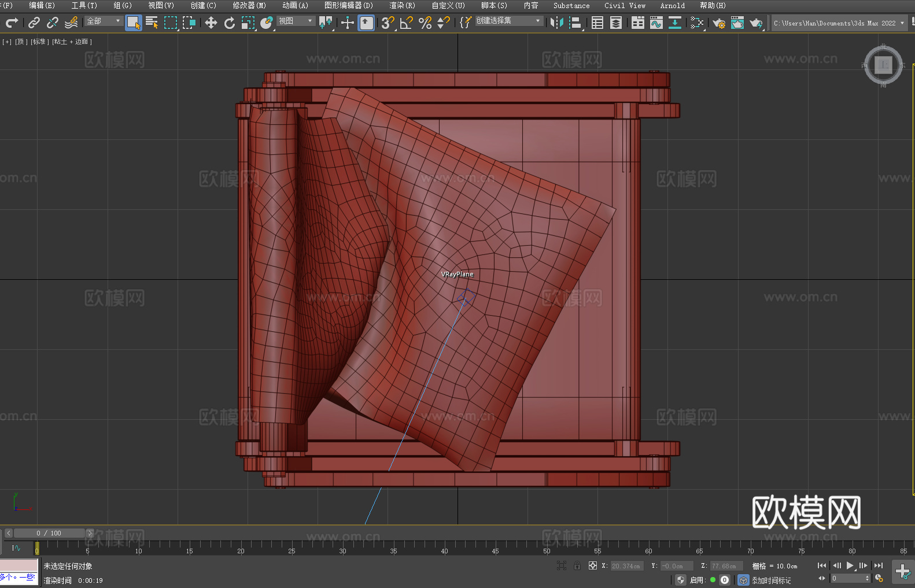This screenshot has height=588, width=915.
Task: Open the Schematic View
Action: [x=697, y=23]
